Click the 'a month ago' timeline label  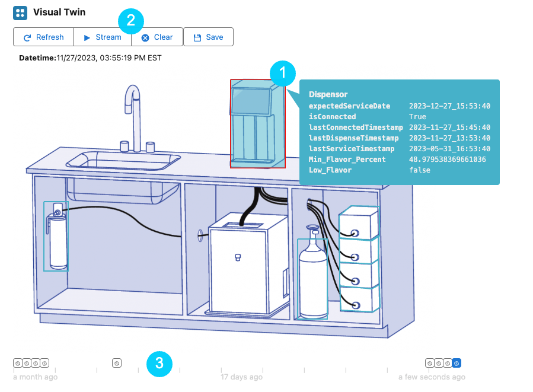(36, 377)
